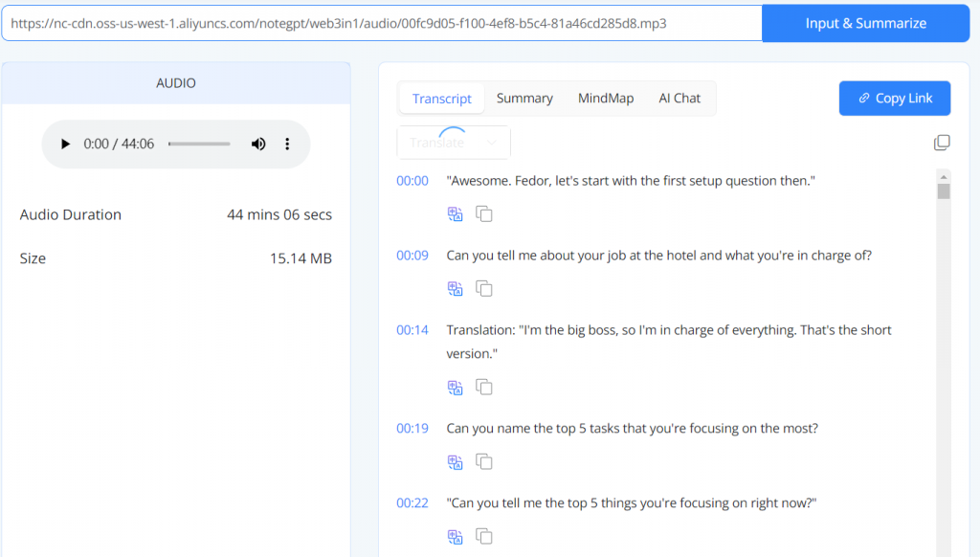Copy the 00:19 transcript line text
Viewport: 980px width, 557px height.
(x=484, y=462)
